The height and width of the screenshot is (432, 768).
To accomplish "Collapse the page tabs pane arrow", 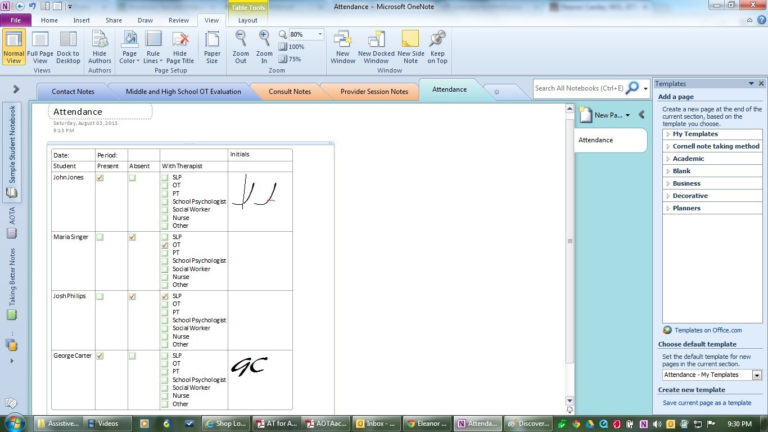I will coord(641,115).
